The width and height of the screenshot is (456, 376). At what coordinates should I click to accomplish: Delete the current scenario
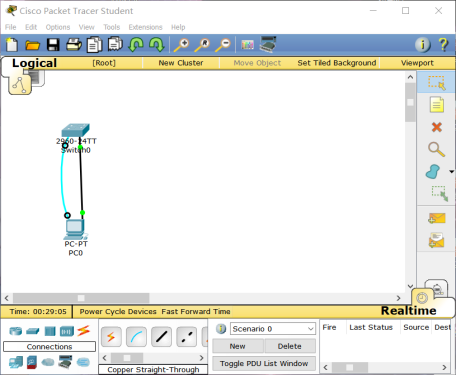pyautogui.click(x=290, y=346)
